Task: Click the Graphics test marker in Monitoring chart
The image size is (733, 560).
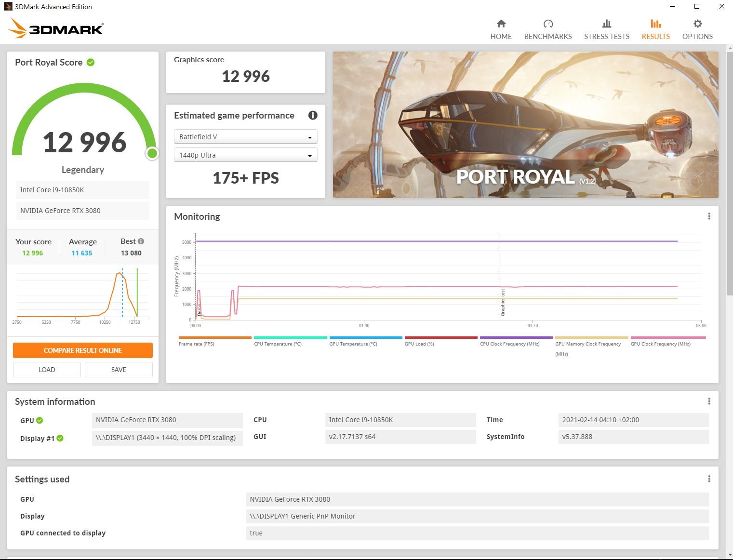Action: point(503,303)
